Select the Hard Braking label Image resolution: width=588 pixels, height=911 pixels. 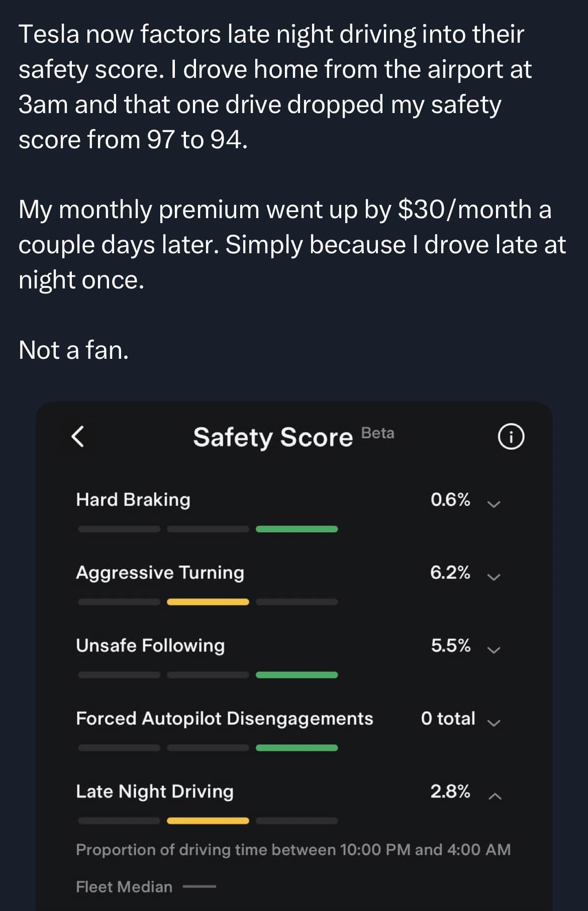pos(133,499)
